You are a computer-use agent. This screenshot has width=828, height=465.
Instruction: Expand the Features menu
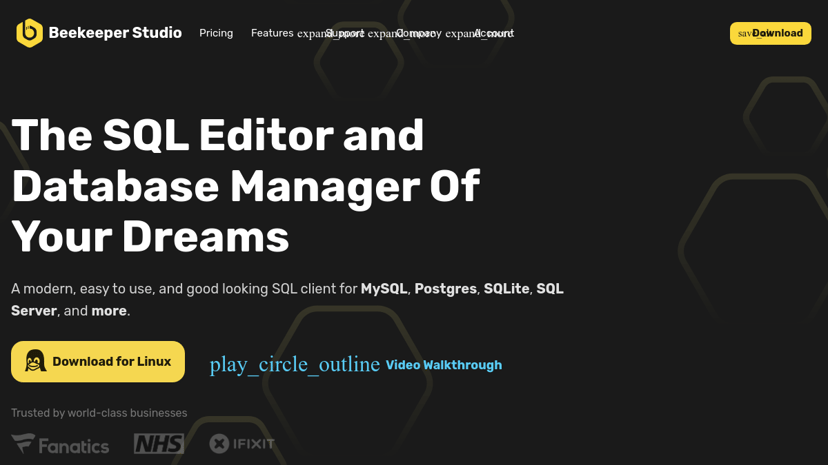click(272, 33)
